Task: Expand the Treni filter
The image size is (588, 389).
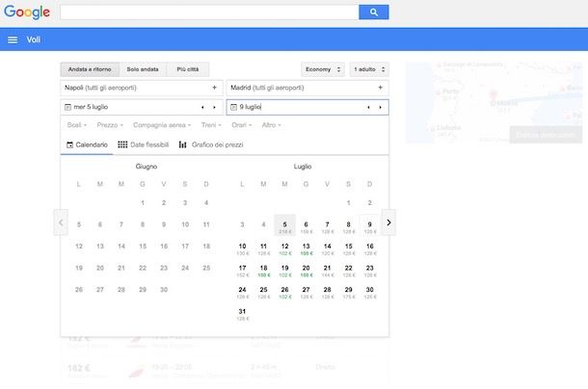Action: 211,125
